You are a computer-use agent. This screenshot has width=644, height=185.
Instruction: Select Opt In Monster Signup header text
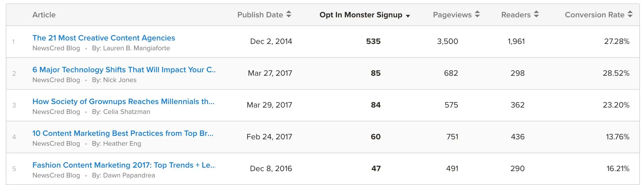click(361, 15)
